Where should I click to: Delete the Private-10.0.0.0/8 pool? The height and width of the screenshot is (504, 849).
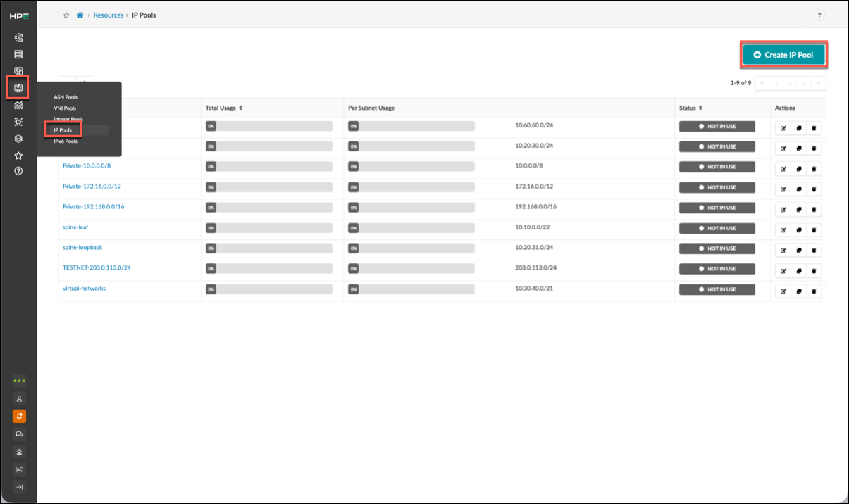(x=814, y=169)
